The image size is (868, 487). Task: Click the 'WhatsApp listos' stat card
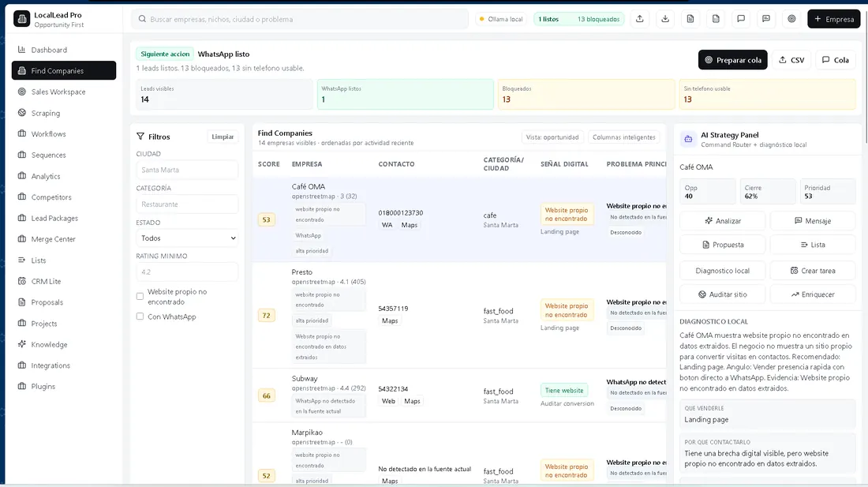(406, 94)
